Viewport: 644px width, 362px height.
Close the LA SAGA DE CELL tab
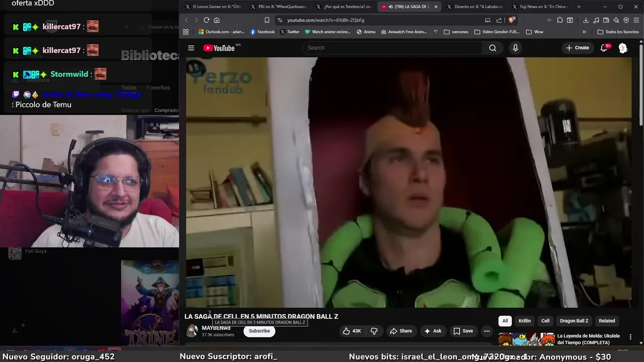click(x=436, y=7)
